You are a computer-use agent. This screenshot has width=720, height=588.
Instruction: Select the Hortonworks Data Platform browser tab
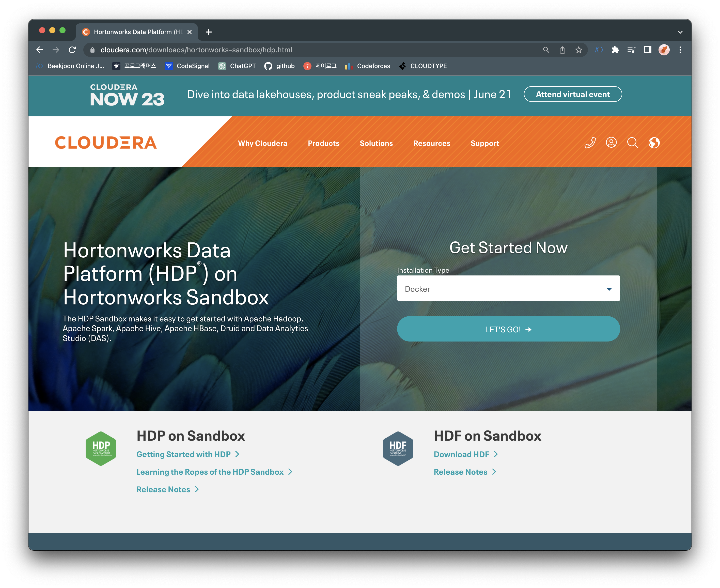pos(137,32)
